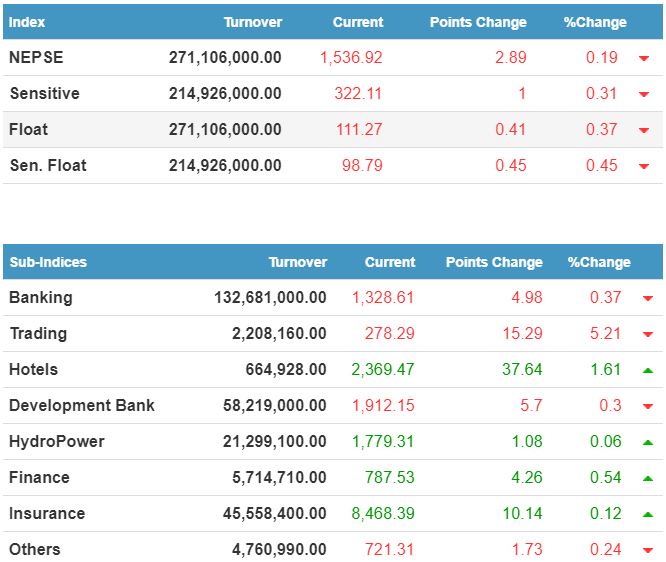Sort Sub-Indices table by Turnover header

click(x=297, y=262)
